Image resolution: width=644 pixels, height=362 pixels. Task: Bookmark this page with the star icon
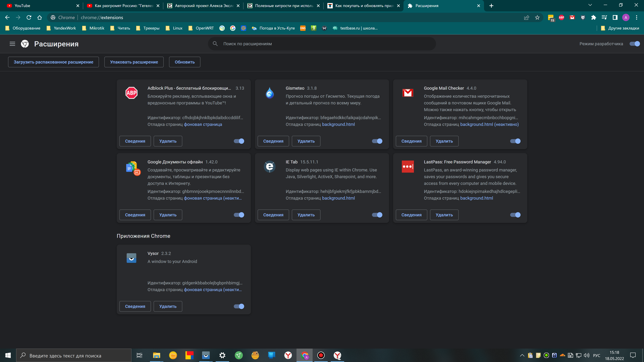click(537, 17)
